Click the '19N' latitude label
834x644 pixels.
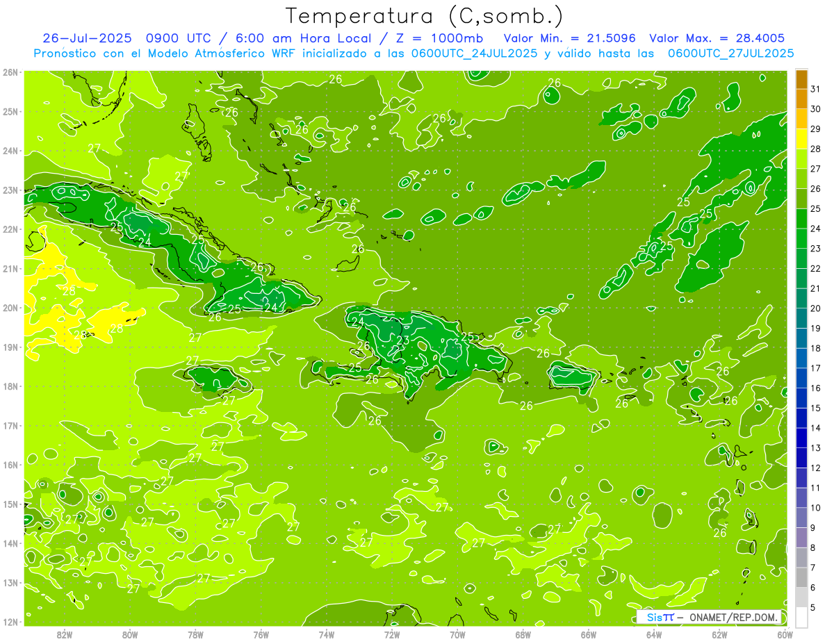(x=10, y=347)
